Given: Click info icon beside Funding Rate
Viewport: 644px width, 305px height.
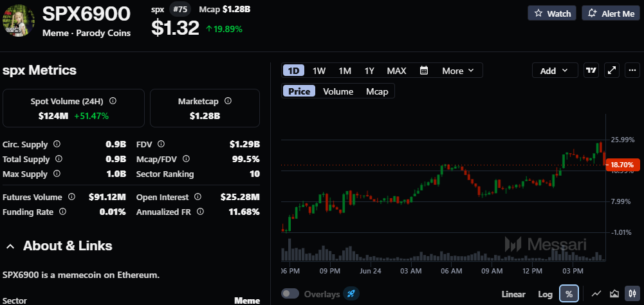Looking at the screenshot, I should (62, 212).
